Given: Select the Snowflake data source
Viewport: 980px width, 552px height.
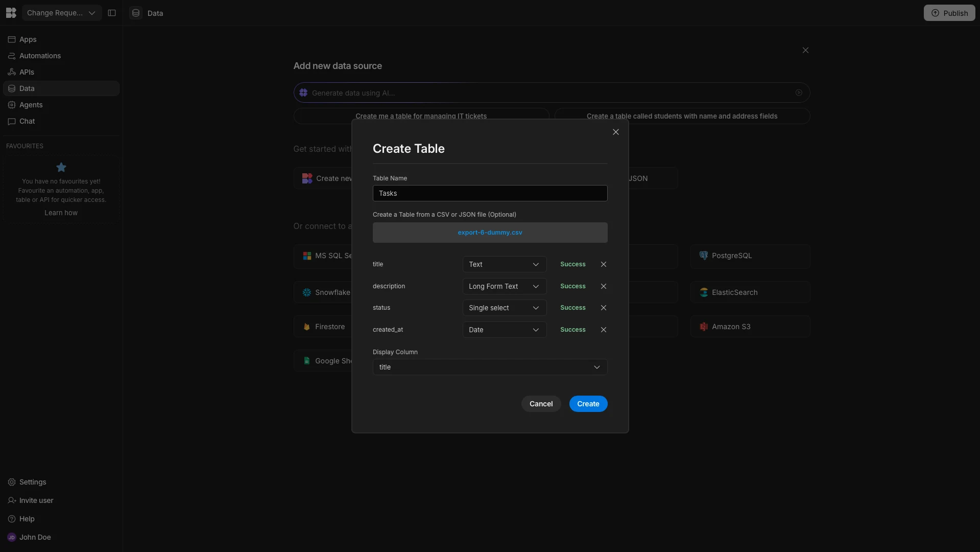Looking at the screenshot, I should coord(323,292).
